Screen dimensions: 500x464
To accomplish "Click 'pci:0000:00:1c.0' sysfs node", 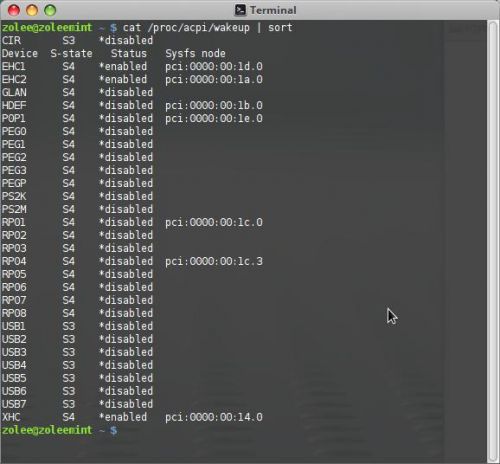I will tap(214, 222).
